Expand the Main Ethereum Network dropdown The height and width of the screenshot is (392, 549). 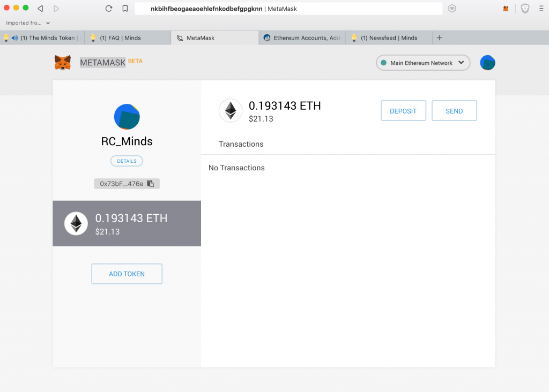click(423, 63)
